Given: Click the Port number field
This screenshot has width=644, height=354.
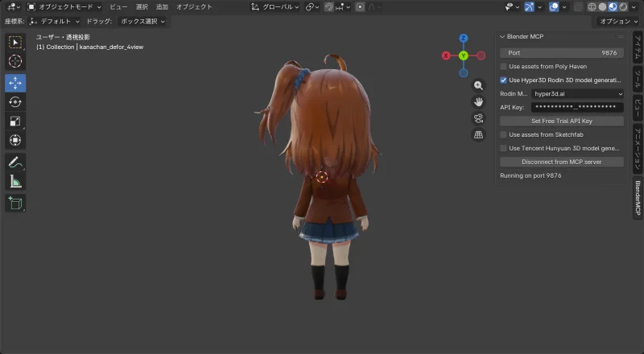Looking at the screenshot, I should [x=562, y=52].
